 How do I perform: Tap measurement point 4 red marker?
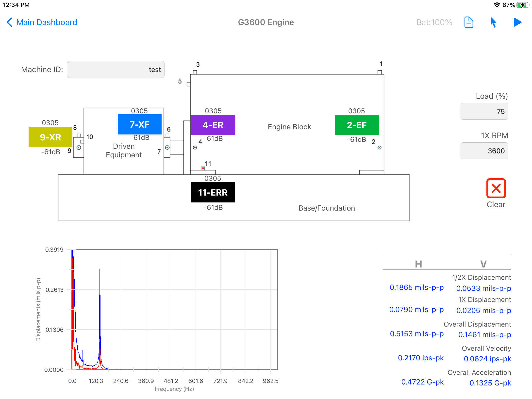coord(195,148)
